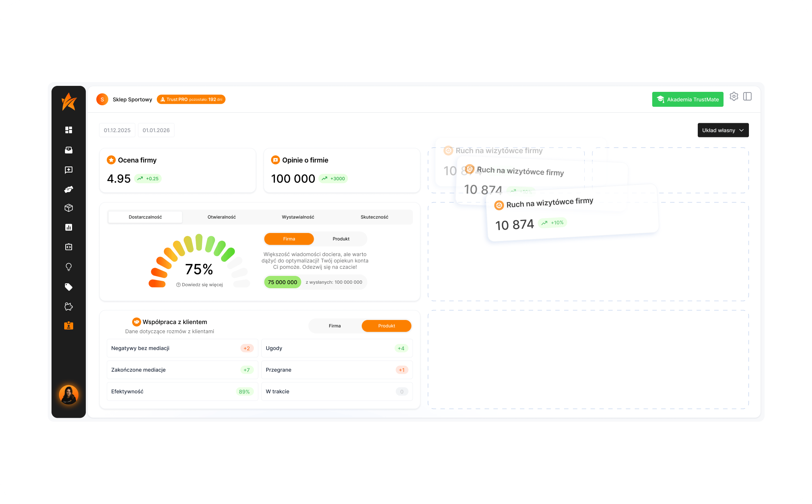Open the products box icon in sidebar
The width and height of the screenshot is (812, 504).
coord(69,208)
